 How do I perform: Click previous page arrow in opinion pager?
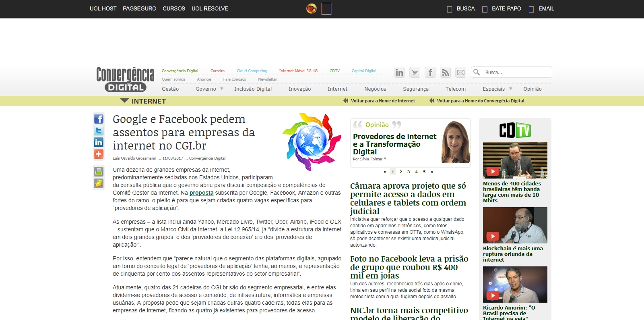385,172
